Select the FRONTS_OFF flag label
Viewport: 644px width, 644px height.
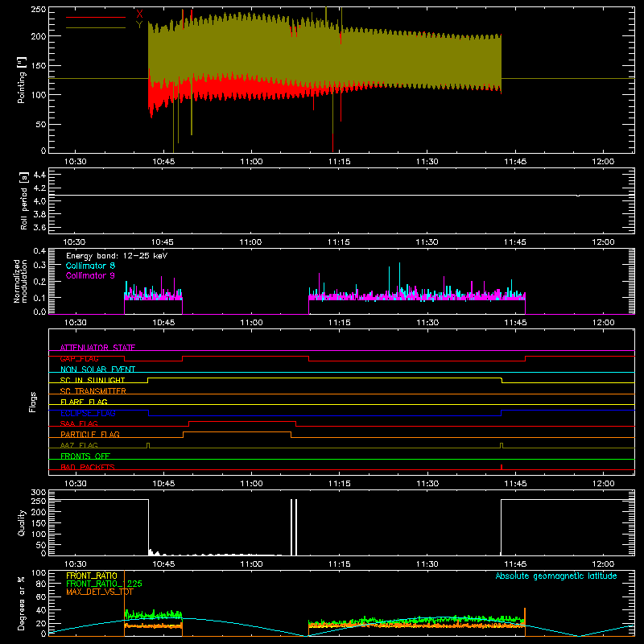pyautogui.click(x=85, y=456)
